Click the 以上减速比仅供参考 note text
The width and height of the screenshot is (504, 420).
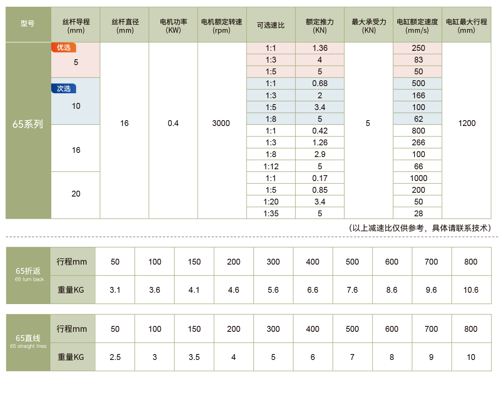point(419,228)
